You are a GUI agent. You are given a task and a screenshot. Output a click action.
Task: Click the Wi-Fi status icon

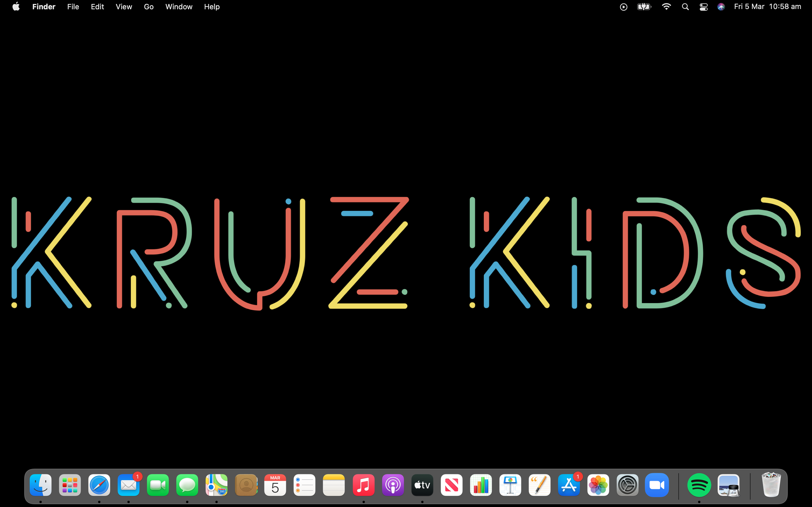point(666,7)
